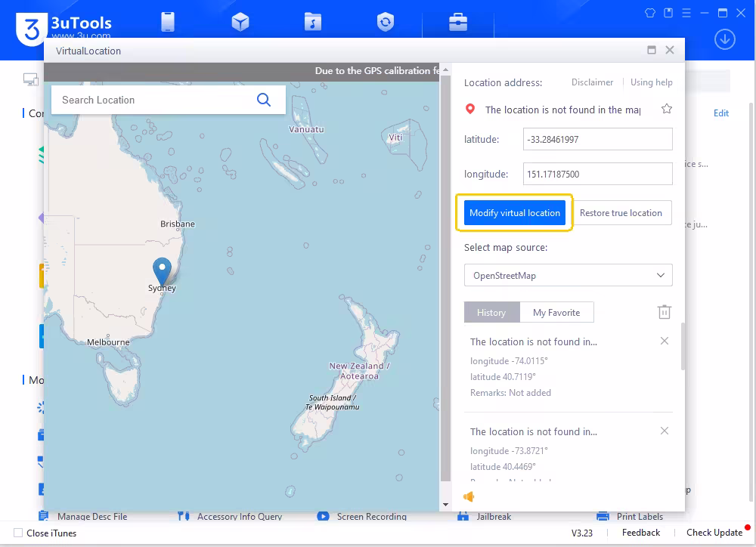756x547 pixels.
Task: Click the Edit link in main window
Action: pos(720,113)
